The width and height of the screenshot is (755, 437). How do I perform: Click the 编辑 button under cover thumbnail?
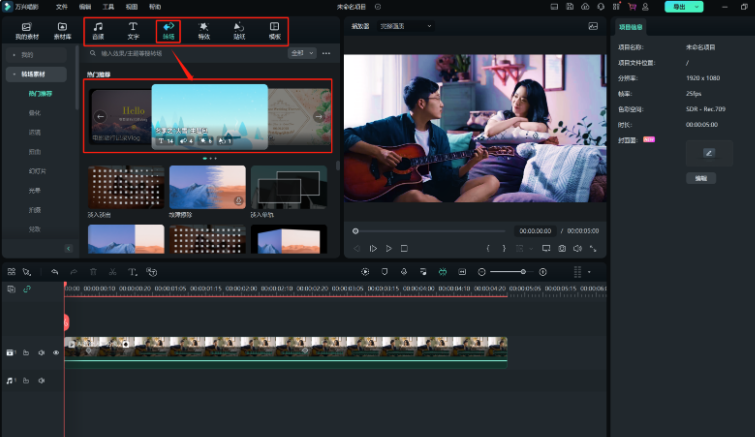[701, 177]
